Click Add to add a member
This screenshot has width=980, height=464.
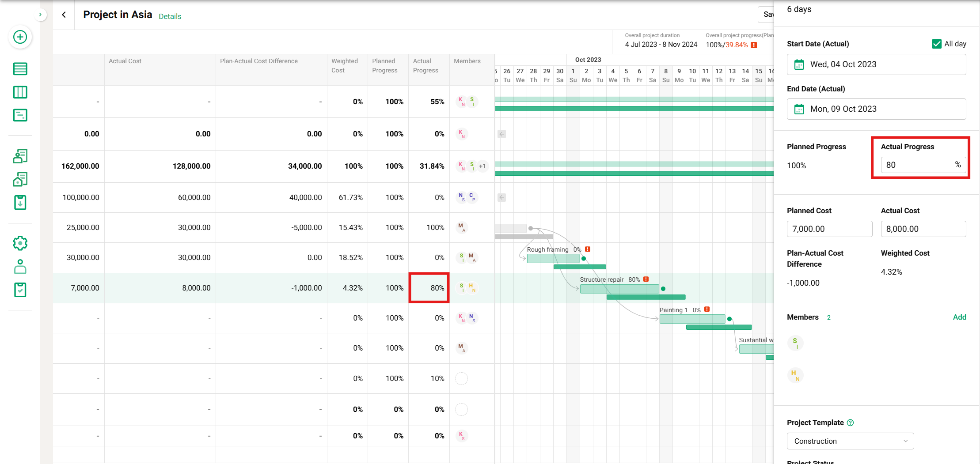click(960, 317)
